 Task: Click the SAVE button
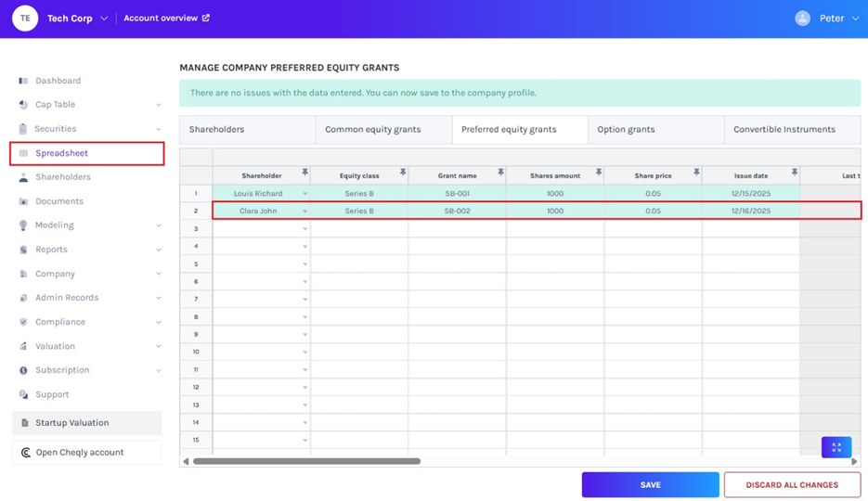tap(651, 485)
